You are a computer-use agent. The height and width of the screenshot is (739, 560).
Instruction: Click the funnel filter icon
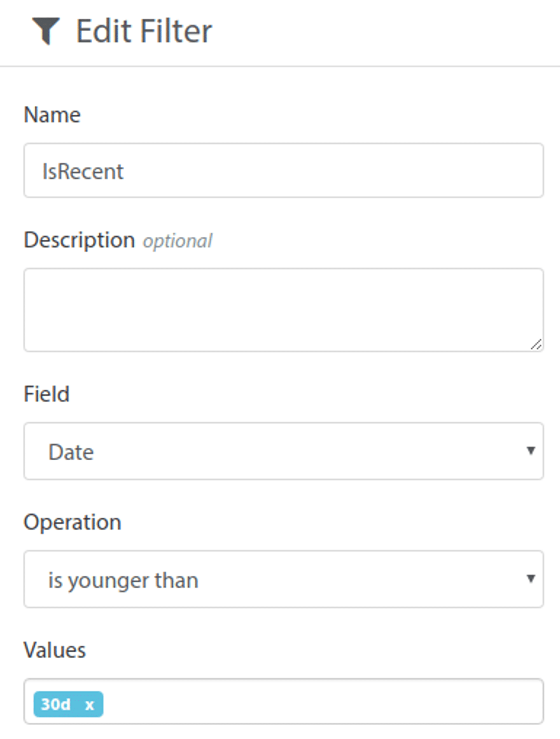[46, 31]
